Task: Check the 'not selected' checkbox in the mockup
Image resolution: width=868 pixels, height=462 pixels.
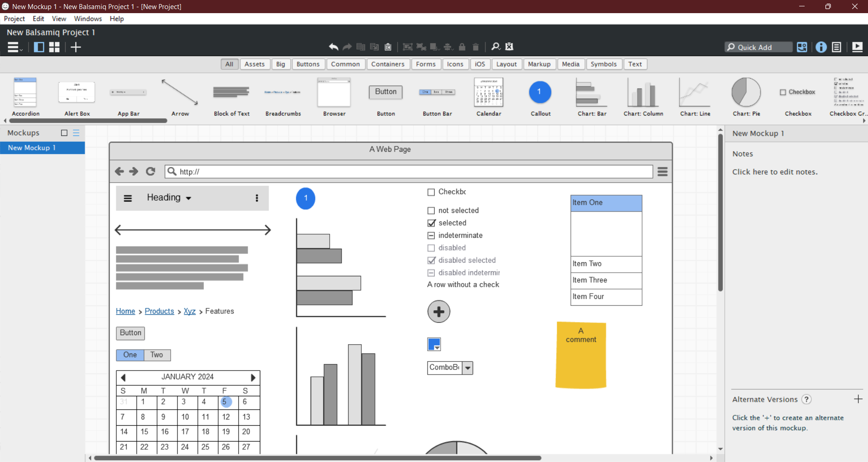Action: [431, 210]
